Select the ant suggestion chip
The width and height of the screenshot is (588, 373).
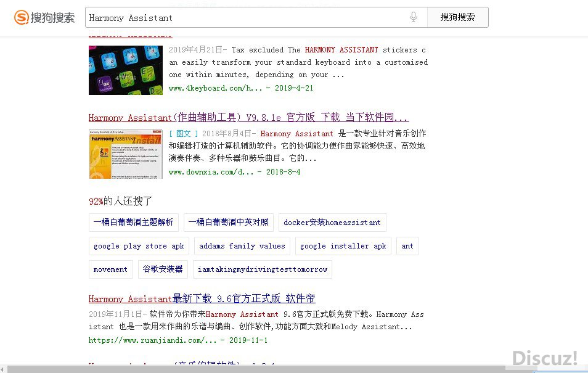pyautogui.click(x=407, y=246)
